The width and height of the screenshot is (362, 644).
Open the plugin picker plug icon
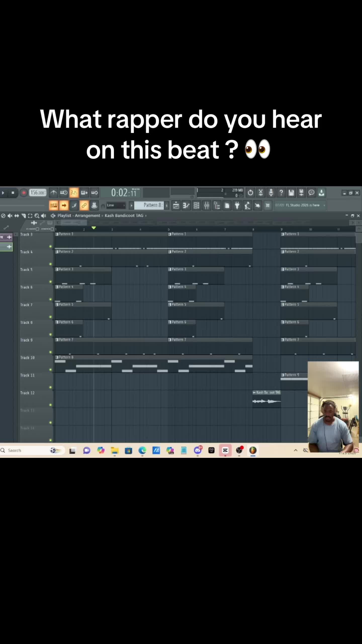tap(237, 206)
